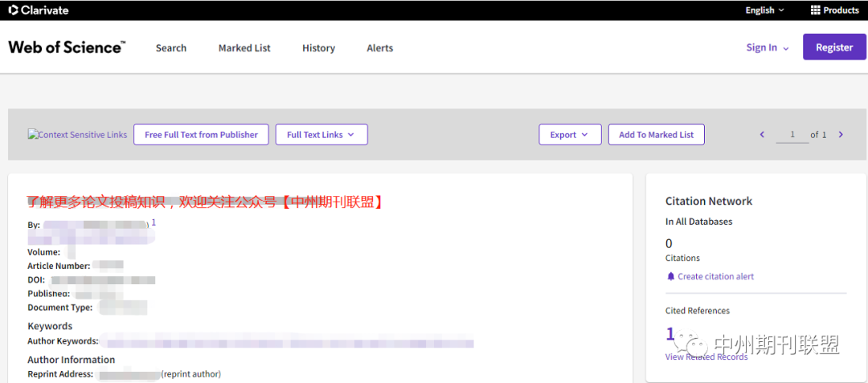Go to the next record arrow
868x383 pixels.
(841, 134)
